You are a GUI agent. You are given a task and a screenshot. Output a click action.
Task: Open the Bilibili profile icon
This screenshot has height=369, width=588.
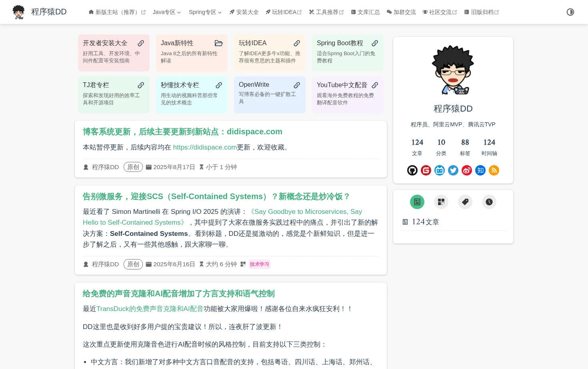pos(440,170)
